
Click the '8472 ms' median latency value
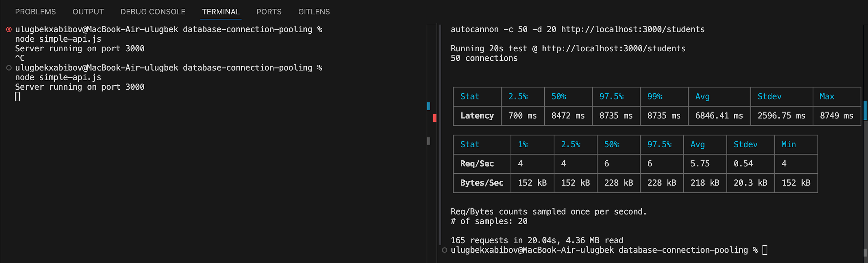568,116
